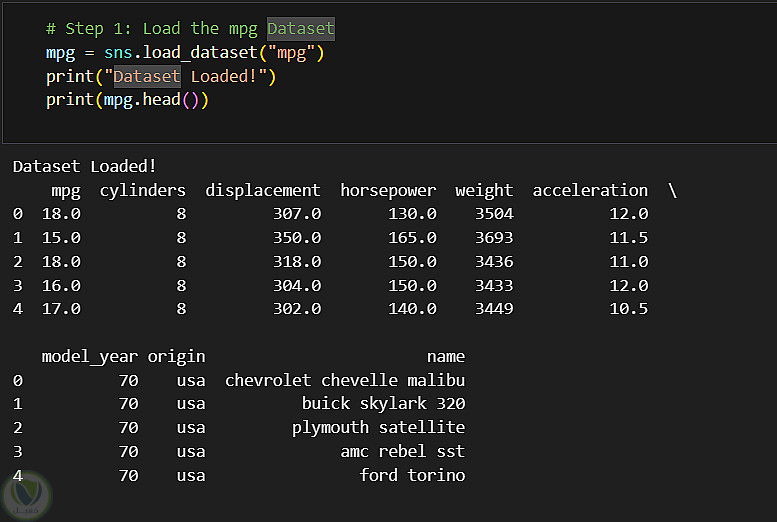This screenshot has height=522, width=777.
Task: Click the 'displacement' column header
Action: pos(263,190)
